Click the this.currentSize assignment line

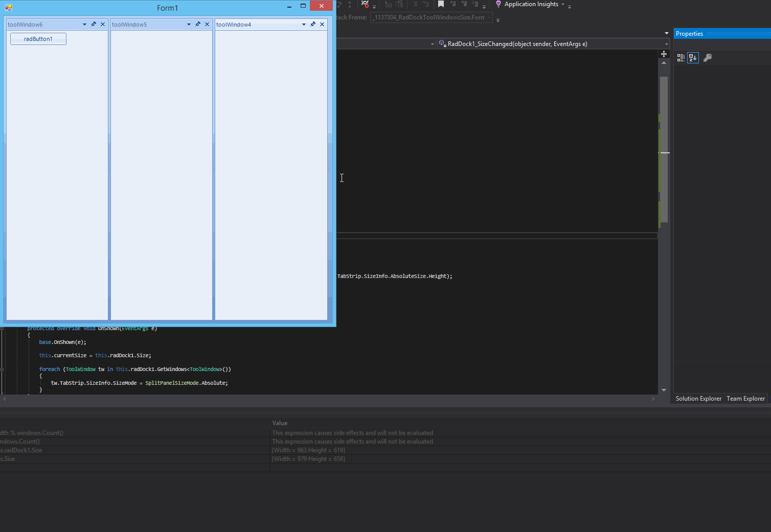point(95,355)
